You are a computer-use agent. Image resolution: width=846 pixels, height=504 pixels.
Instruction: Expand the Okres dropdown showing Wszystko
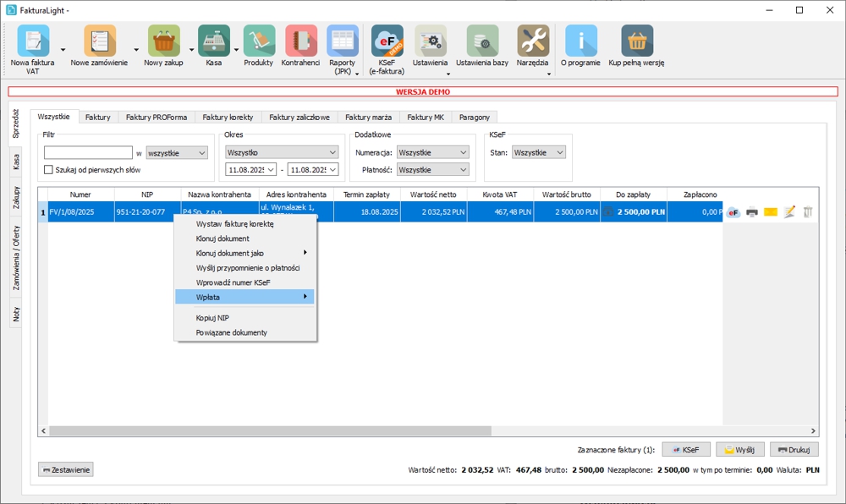[x=281, y=153]
